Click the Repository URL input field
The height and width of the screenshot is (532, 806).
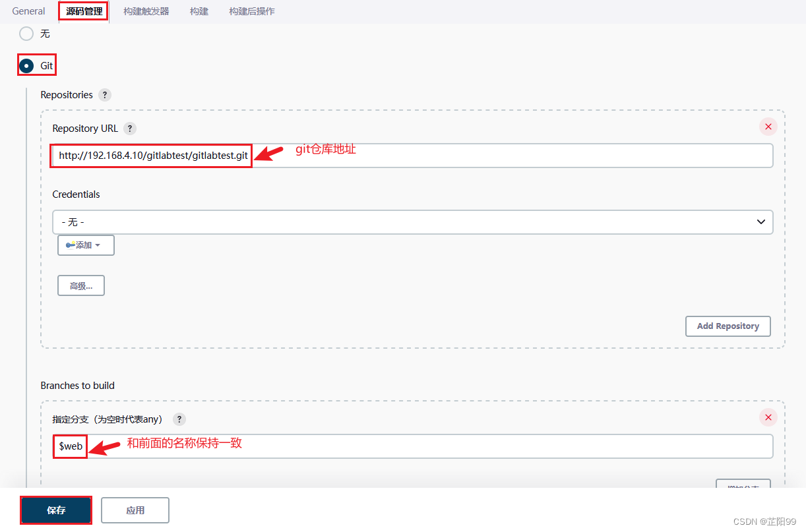point(413,156)
